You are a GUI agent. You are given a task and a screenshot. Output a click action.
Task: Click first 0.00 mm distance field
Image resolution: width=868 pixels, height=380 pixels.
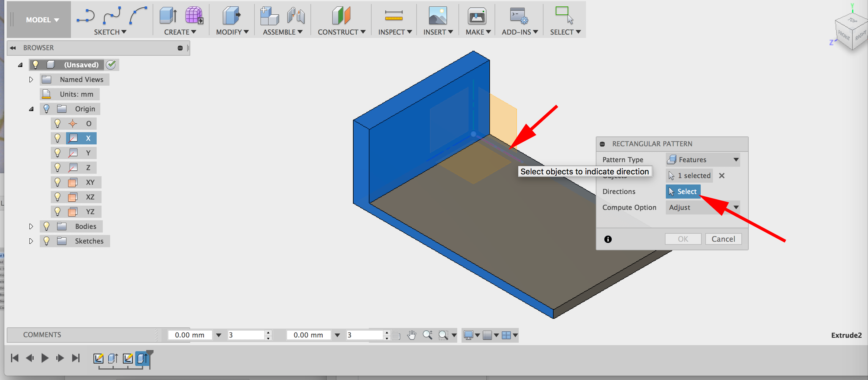coord(190,335)
